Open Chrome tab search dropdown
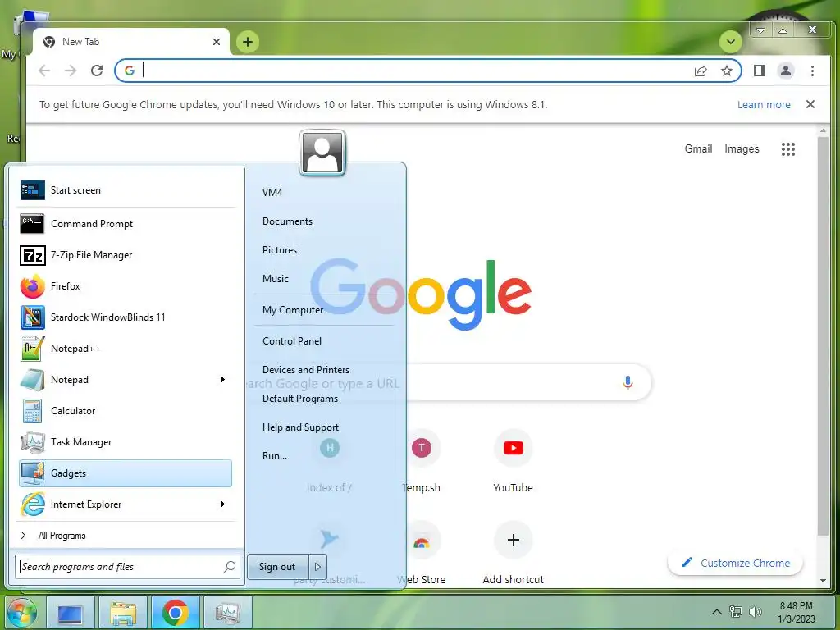Screen dimensions: 840x630 click(731, 42)
